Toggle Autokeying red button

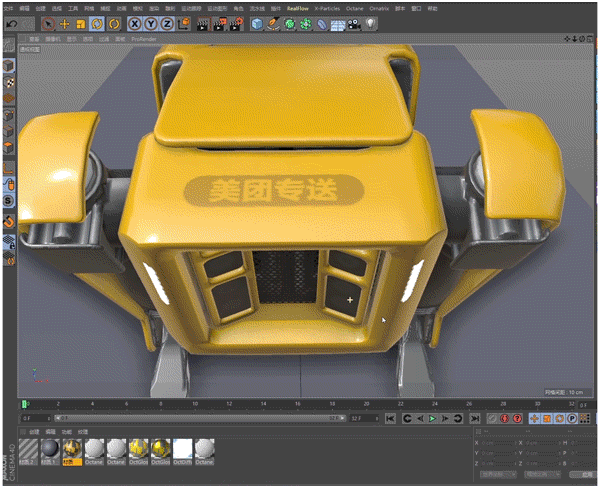505,418
